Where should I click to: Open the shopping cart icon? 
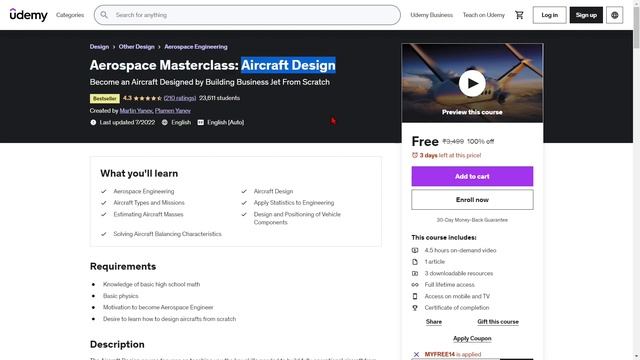(519, 15)
